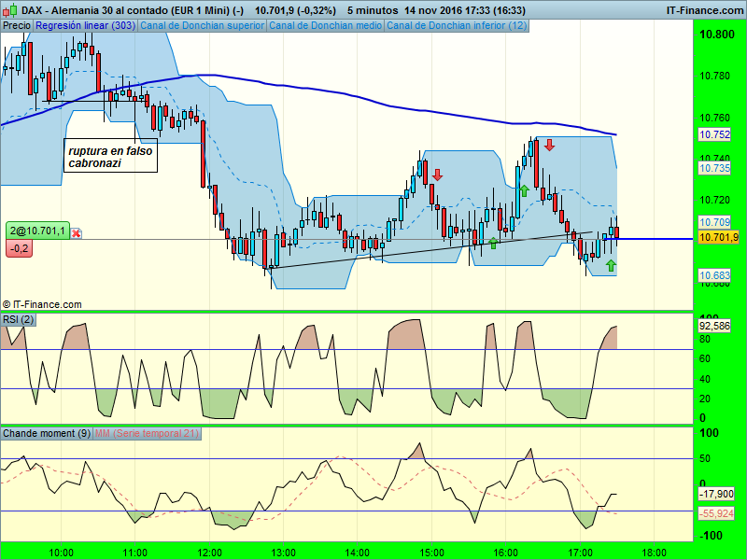Viewport: 747px width, 560px height.
Task: Open the RSI (2) indicator label
Action: tap(18, 319)
